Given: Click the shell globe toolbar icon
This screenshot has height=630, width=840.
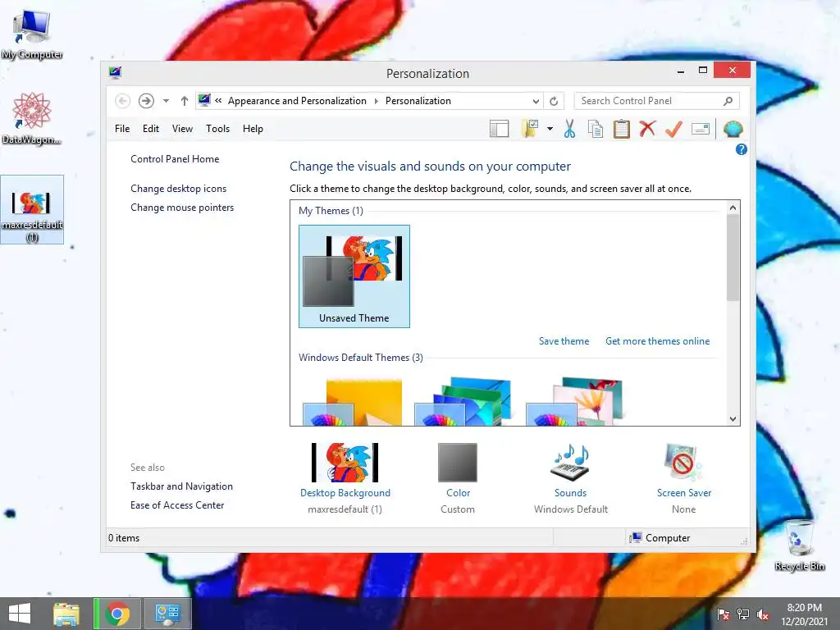Looking at the screenshot, I should click(x=733, y=129).
